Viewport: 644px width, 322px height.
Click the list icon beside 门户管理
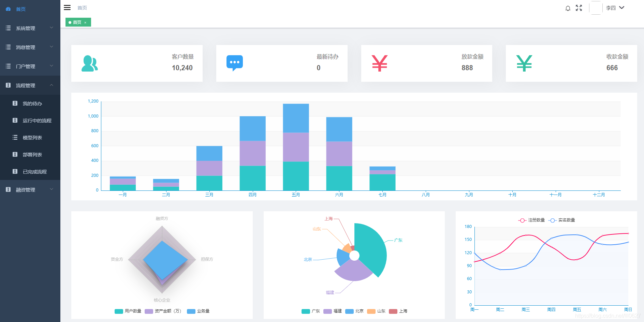point(8,66)
